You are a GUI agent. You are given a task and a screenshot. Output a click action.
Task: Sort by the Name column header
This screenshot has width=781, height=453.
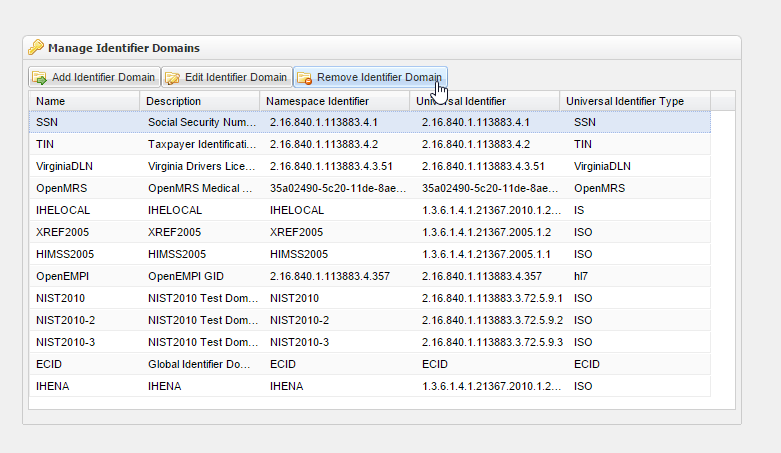pos(84,101)
